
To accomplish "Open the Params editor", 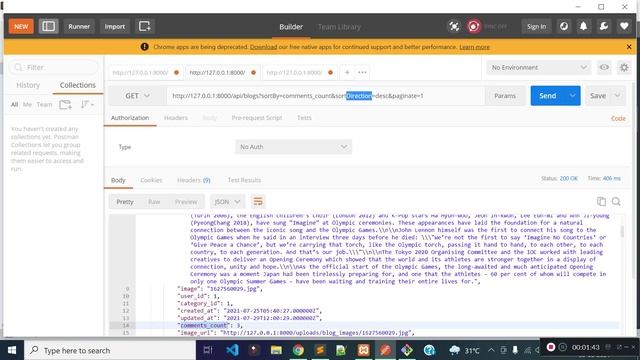I will coord(505,96).
